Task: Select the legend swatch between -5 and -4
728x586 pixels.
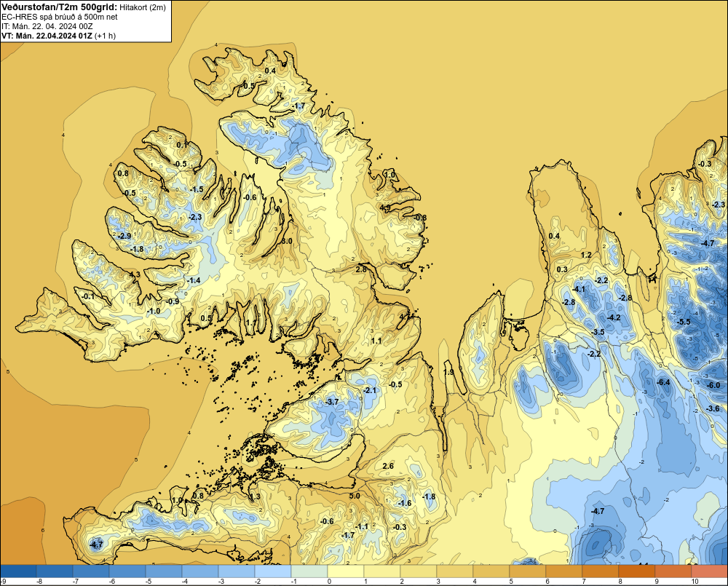Action: (x=164, y=571)
